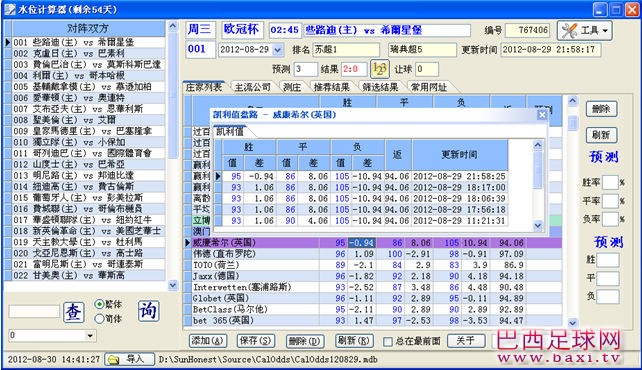Click the 对阵双方 list column header
Viewport: 642px width, 370px height.
point(88,28)
